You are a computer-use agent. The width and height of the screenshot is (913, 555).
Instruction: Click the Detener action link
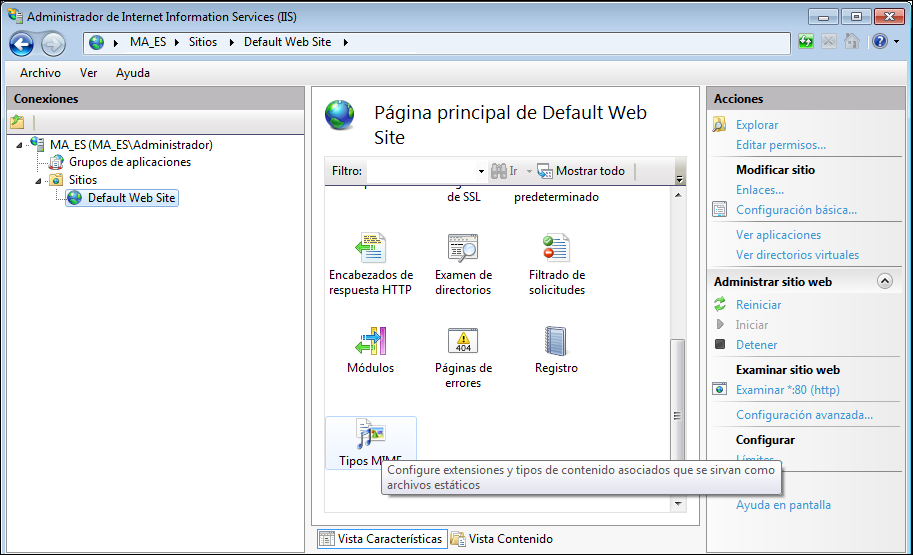click(x=756, y=345)
